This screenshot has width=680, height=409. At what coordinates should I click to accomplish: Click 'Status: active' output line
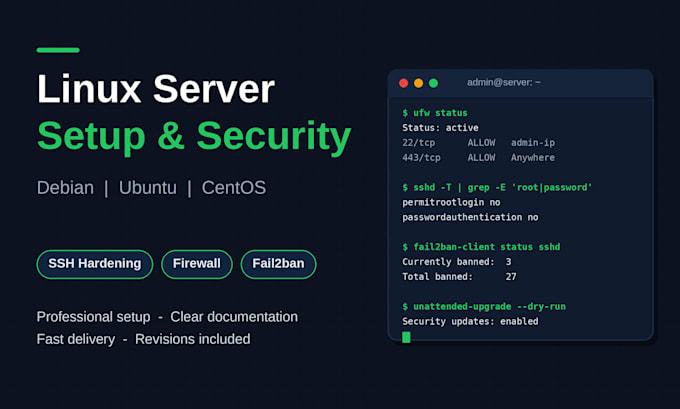click(x=440, y=128)
